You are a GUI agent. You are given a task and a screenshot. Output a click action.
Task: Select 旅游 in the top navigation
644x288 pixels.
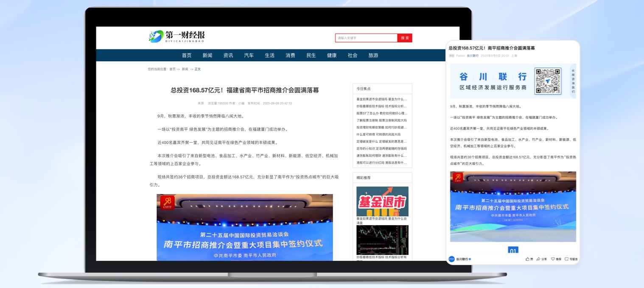pos(373,55)
